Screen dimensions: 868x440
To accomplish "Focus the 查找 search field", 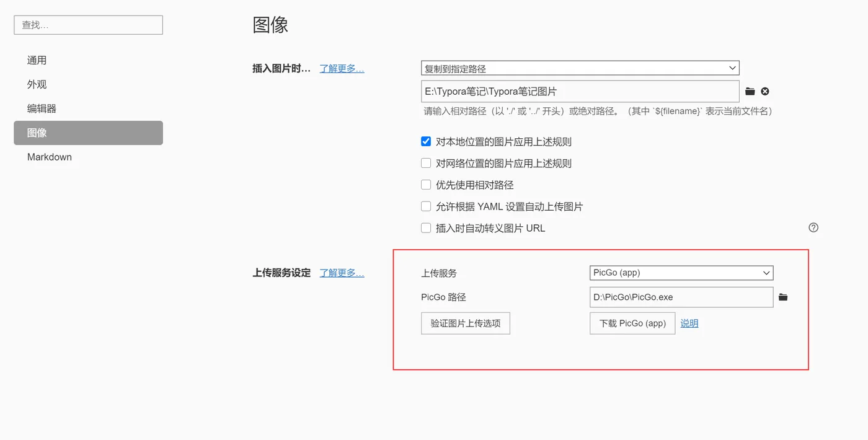I will point(88,25).
